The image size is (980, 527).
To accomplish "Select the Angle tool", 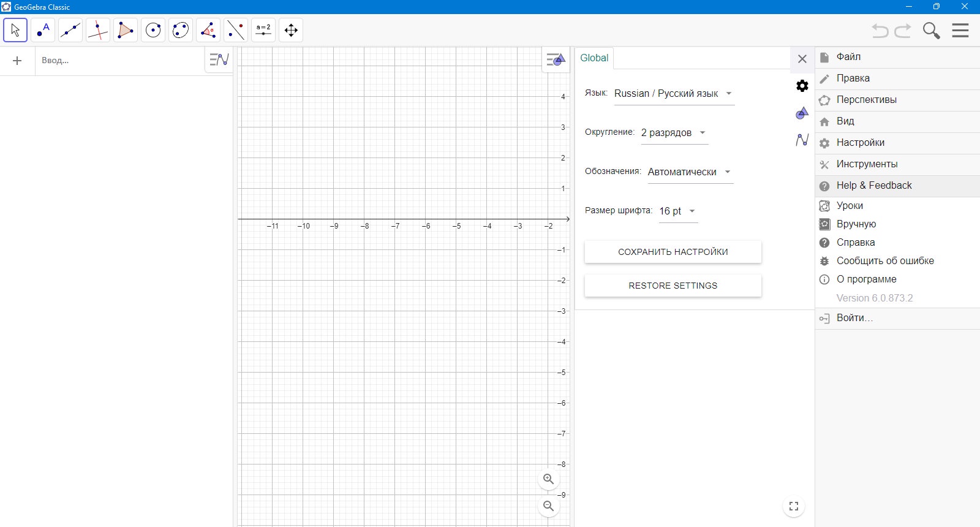I will pyautogui.click(x=208, y=30).
